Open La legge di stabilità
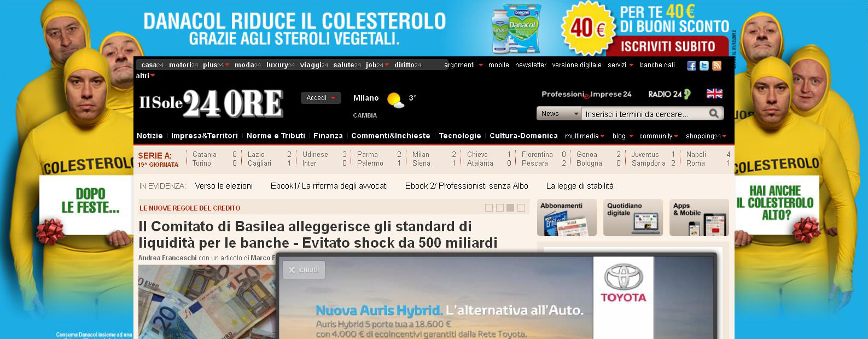The width and height of the screenshot is (868, 339). tap(580, 186)
